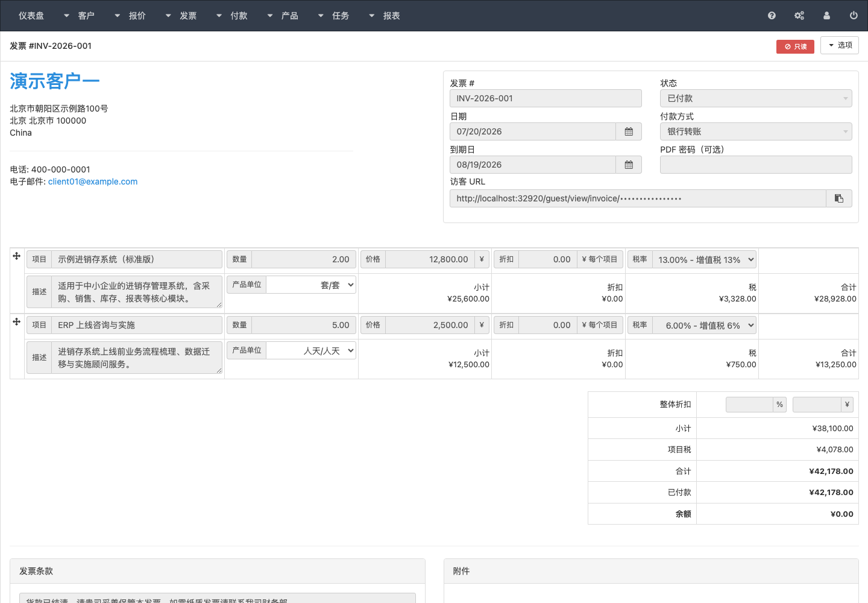Click price field showing 12,800.00
This screenshot has height=603, width=868.
430,259
